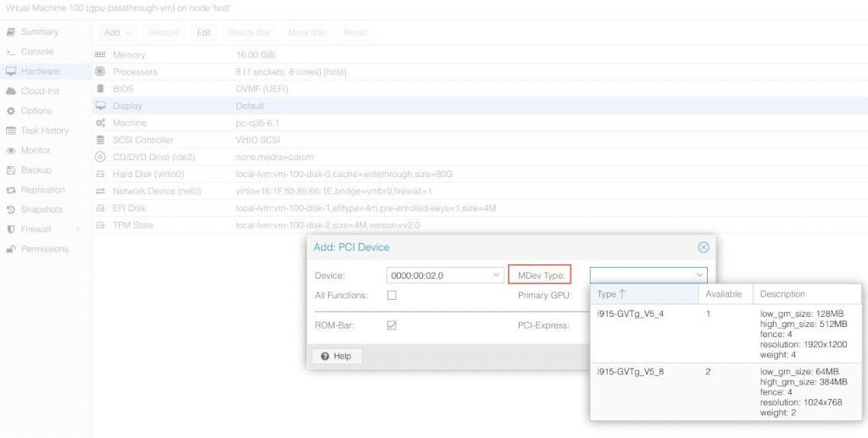Expand the MDev Type dropdown arrow

(699, 275)
